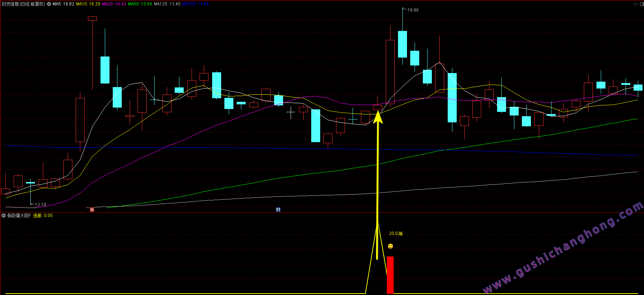Select the MA5 moving average label
Image resolution: width=644 pixels, height=295 pixels.
pyautogui.click(x=63, y=4)
